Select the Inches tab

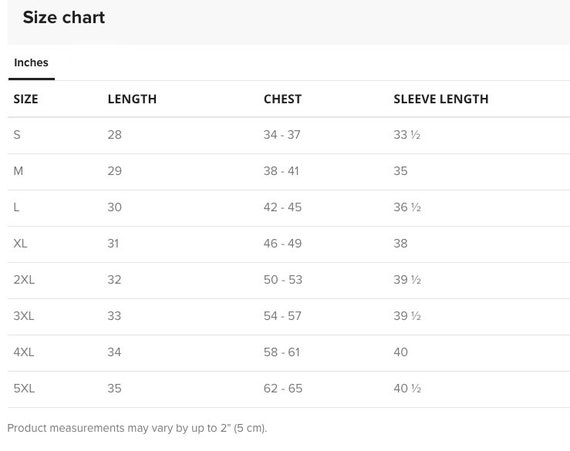click(x=31, y=63)
